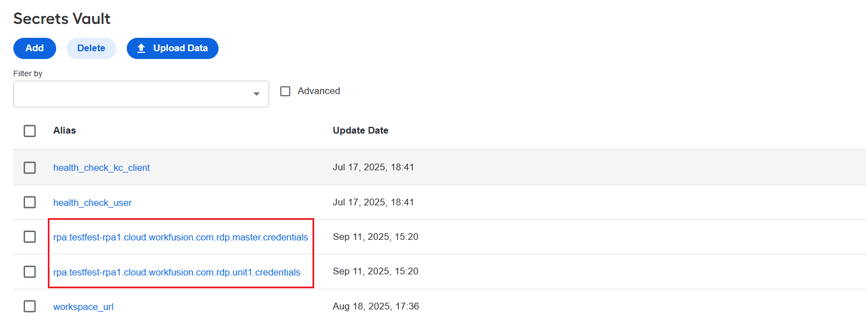The width and height of the screenshot is (868, 330).
Task: Enable the Advanced checkbox
Action: [285, 91]
